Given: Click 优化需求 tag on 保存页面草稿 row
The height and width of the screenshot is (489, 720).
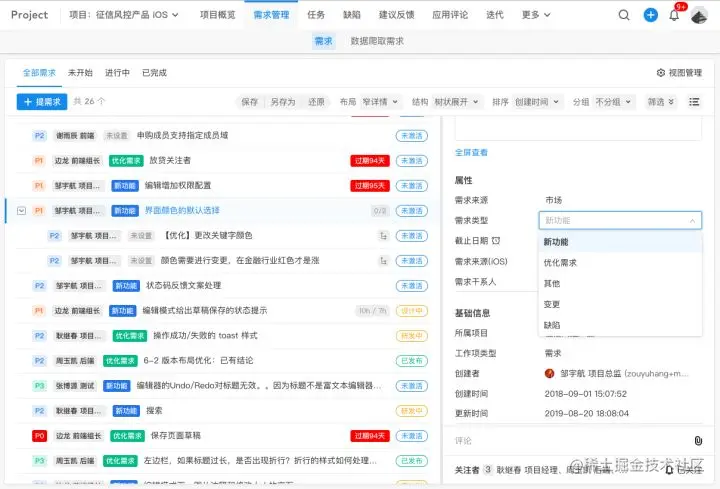Looking at the screenshot, I should (x=127, y=436).
